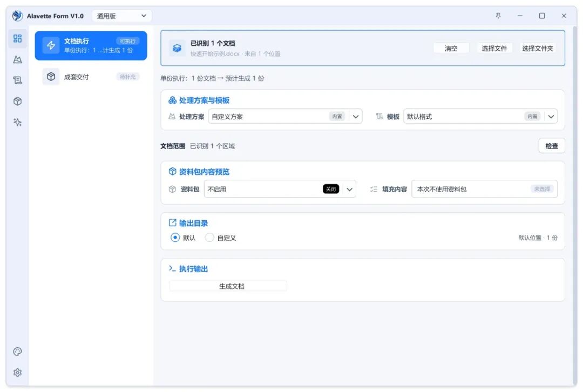Click the 内置 badge in 模板 field
Image resolution: width=583 pixels, height=392 pixels.
click(532, 117)
